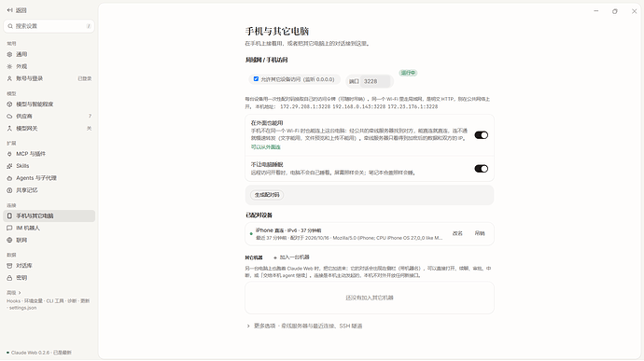
Task: Open Skills via its puzzle icon
Action: (9, 166)
